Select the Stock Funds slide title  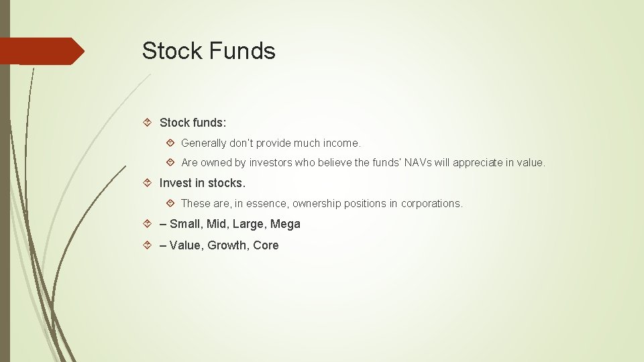(x=209, y=51)
